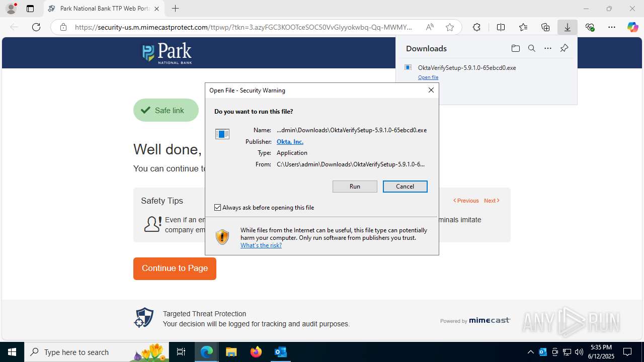Select the Park National Bank TTP tab
The width and height of the screenshot is (644, 362).
click(104, 9)
